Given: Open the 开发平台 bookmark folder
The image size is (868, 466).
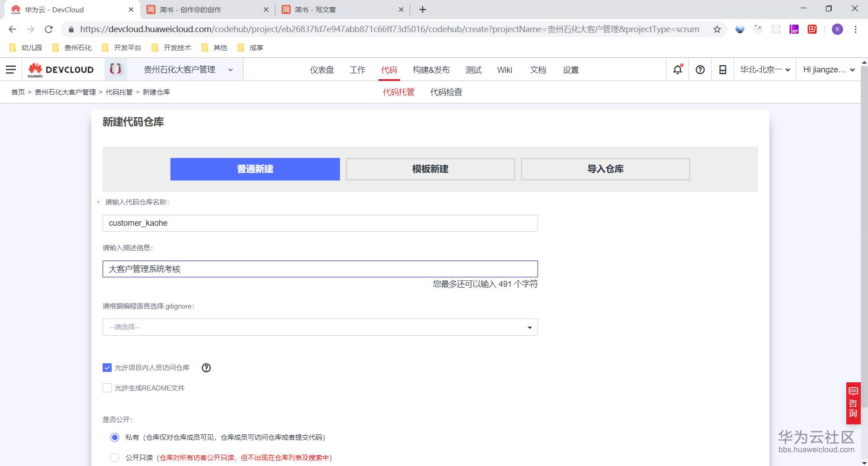Looking at the screenshot, I should pos(122,48).
